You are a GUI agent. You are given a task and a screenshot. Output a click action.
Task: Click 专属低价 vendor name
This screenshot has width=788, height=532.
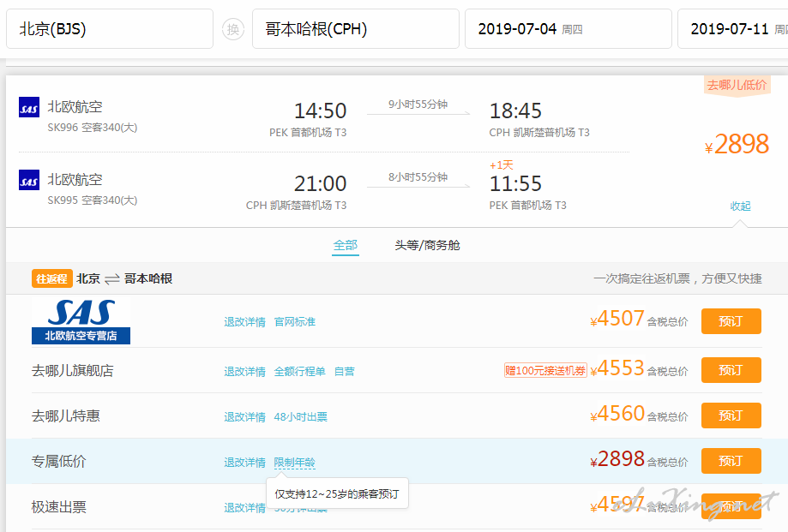pos(59,461)
